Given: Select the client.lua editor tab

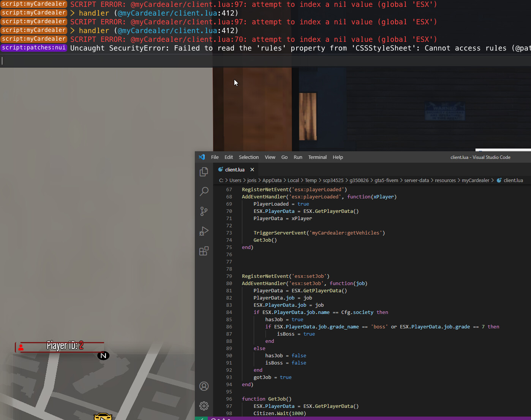Looking at the screenshot, I should (235, 170).
